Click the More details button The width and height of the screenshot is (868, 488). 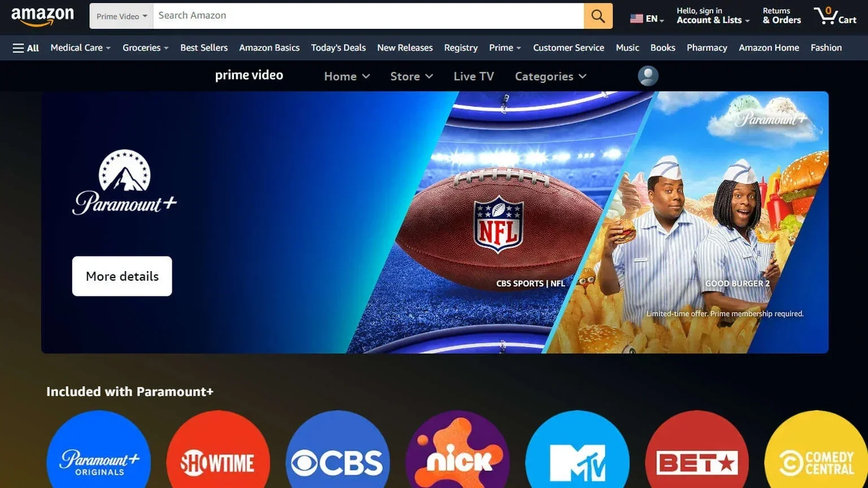(x=122, y=276)
